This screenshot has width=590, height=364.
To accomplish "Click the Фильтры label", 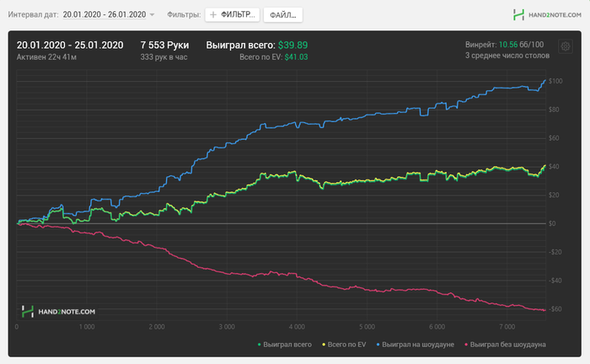I will pyautogui.click(x=184, y=14).
